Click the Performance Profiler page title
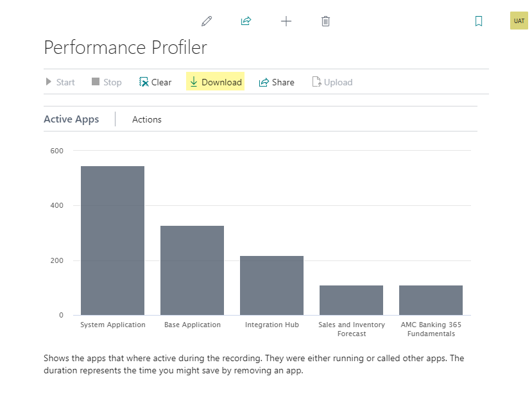The width and height of the screenshot is (532, 399). (x=125, y=47)
